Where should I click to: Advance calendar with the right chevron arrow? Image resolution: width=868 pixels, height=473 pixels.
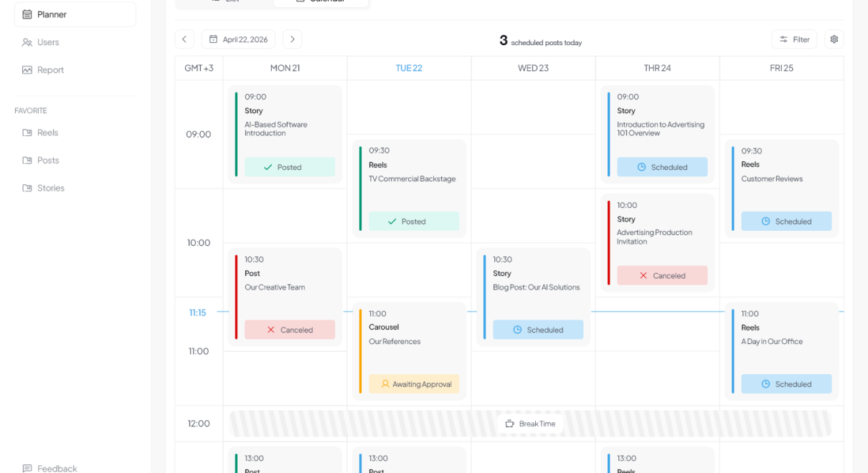[292, 39]
